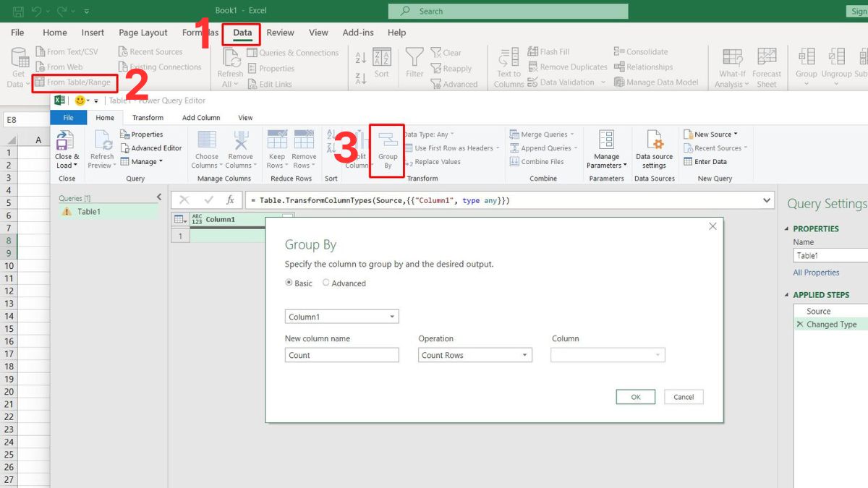
Task: Expand the formula bar chevron
Action: coord(767,200)
